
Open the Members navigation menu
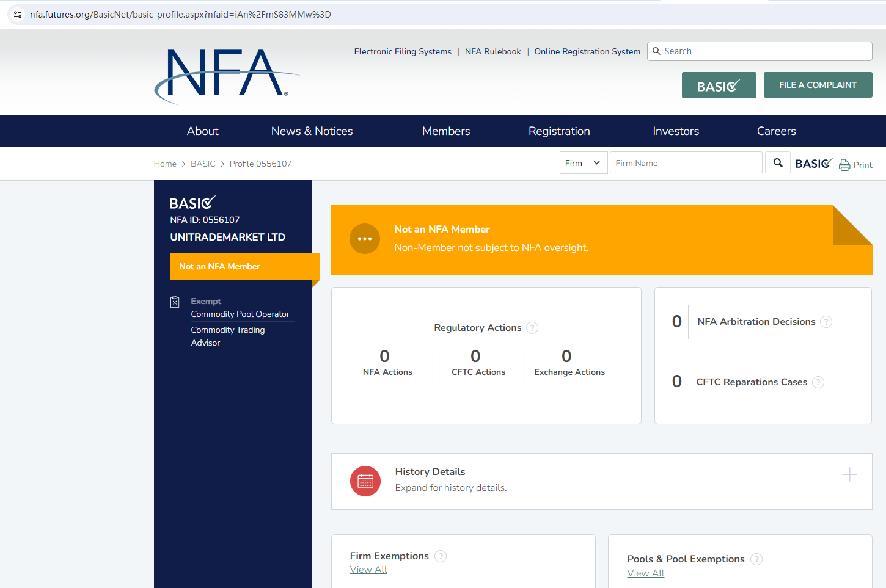click(446, 131)
